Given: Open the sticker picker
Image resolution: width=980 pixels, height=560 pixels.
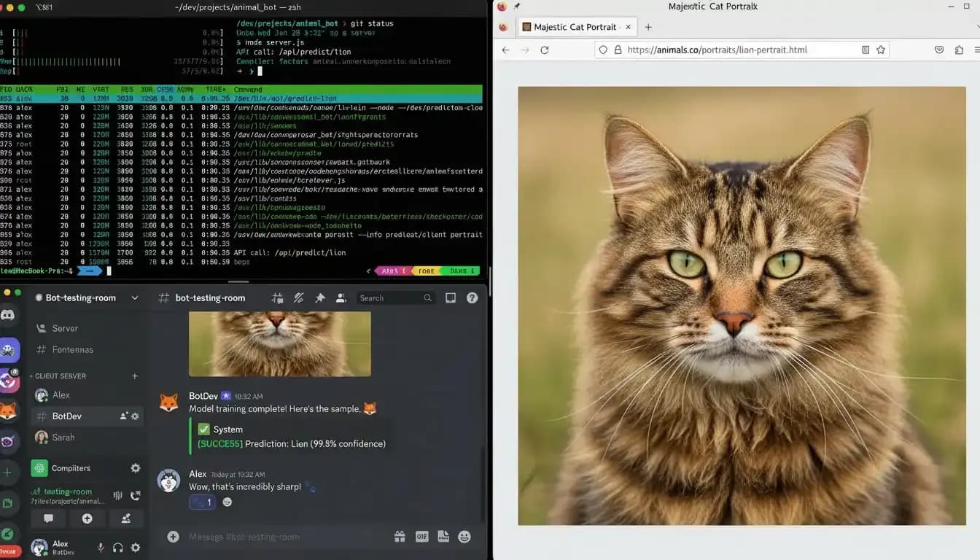Looking at the screenshot, I should (x=443, y=536).
